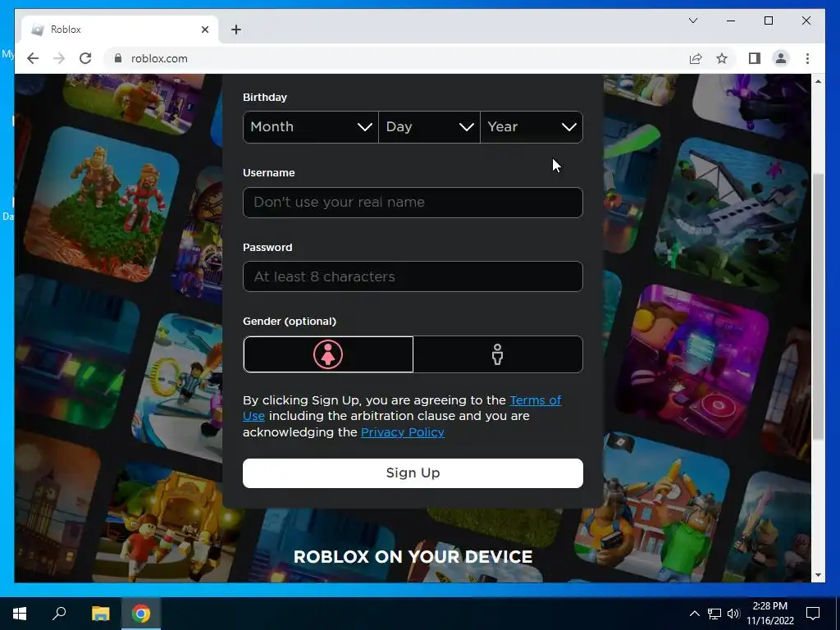Image resolution: width=840 pixels, height=630 pixels.
Task: Click the thumbnail of characters on green bush
Action: pos(102,203)
